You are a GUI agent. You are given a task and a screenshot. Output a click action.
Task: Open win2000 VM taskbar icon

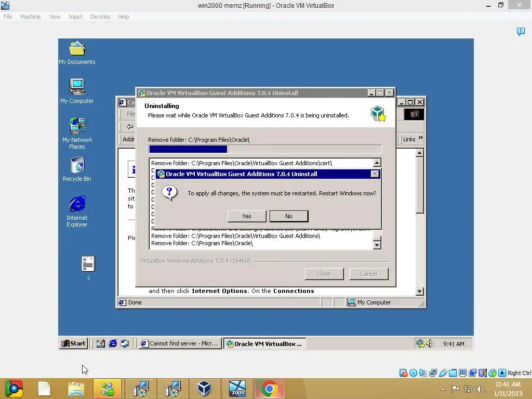tap(237, 389)
